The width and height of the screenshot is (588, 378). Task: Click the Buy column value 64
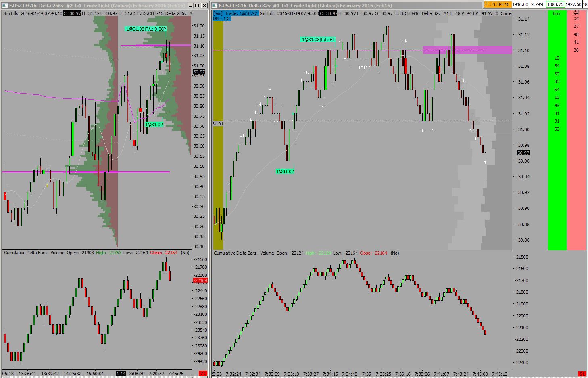pyautogui.click(x=557, y=90)
